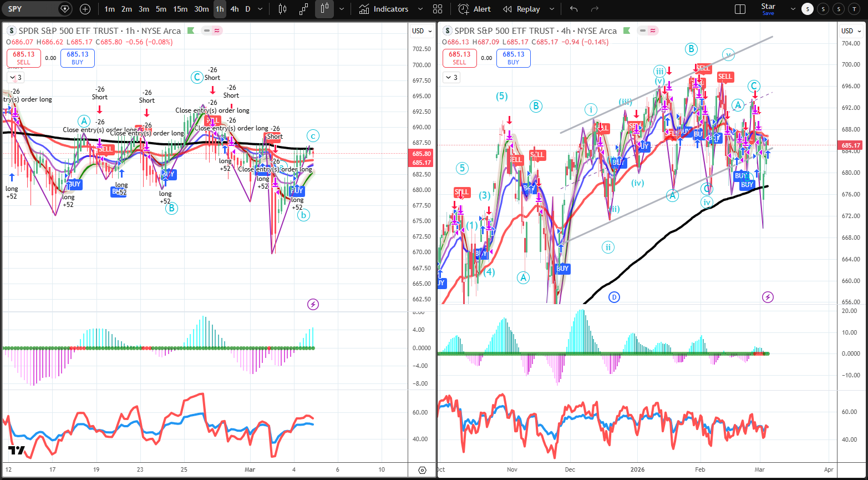Click the green flag on 1h chart title
Viewport: 868px width, 480px height.
coord(191,31)
